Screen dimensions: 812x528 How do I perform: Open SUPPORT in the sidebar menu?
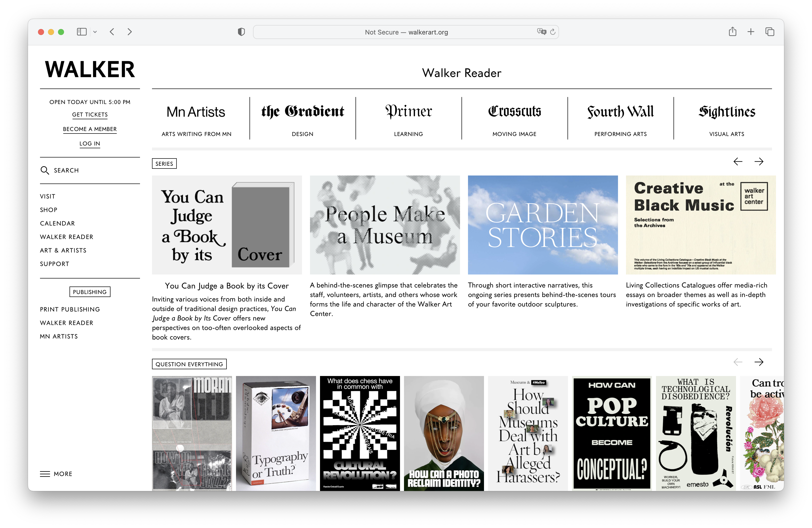(x=54, y=264)
